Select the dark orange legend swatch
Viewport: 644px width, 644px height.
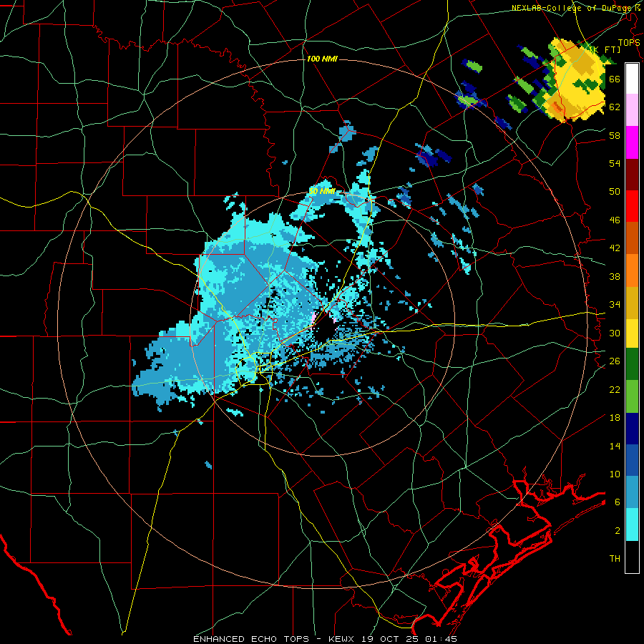(x=632, y=238)
